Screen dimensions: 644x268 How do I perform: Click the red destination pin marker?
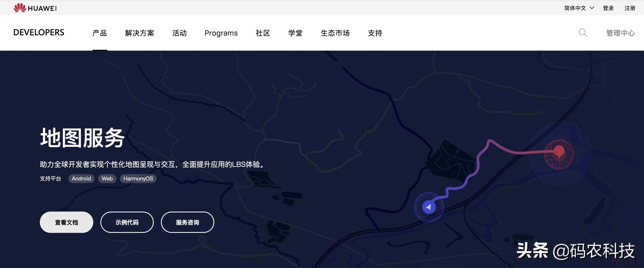tap(559, 151)
